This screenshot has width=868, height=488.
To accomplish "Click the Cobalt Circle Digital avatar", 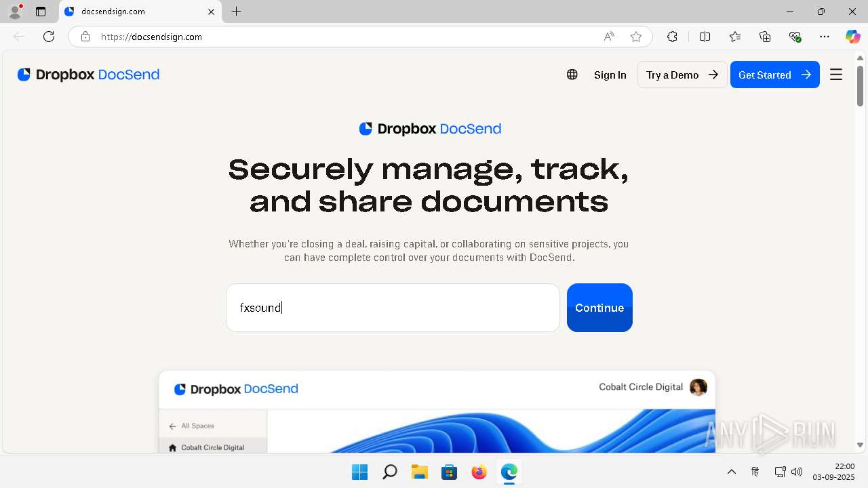I will (698, 387).
